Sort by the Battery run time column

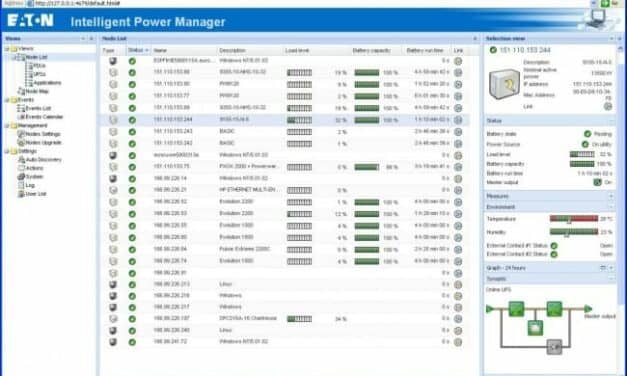pyautogui.click(x=425, y=50)
